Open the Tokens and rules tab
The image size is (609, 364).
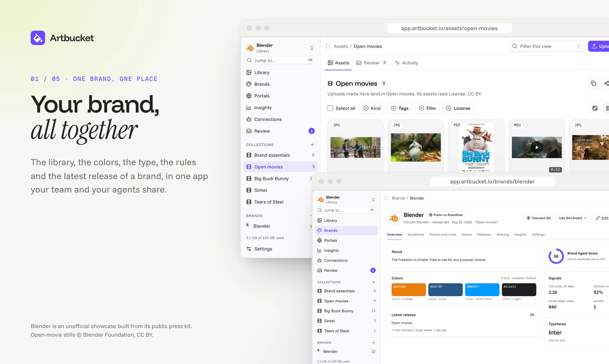point(443,234)
